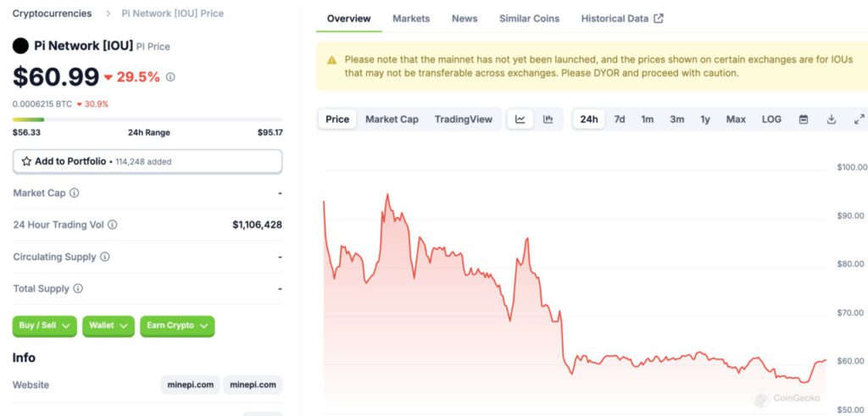Click the download chart data icon
The image size is (868, 416).
click(831, 119)
